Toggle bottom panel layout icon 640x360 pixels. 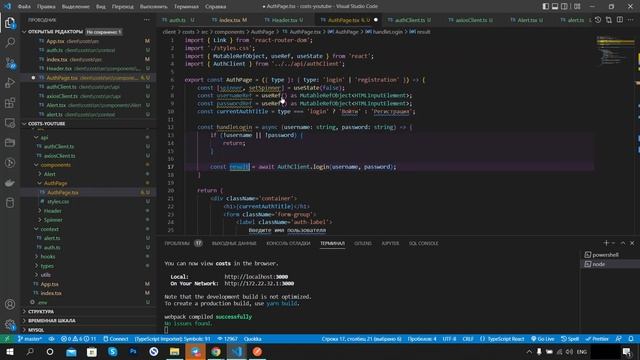pos(555,7)
